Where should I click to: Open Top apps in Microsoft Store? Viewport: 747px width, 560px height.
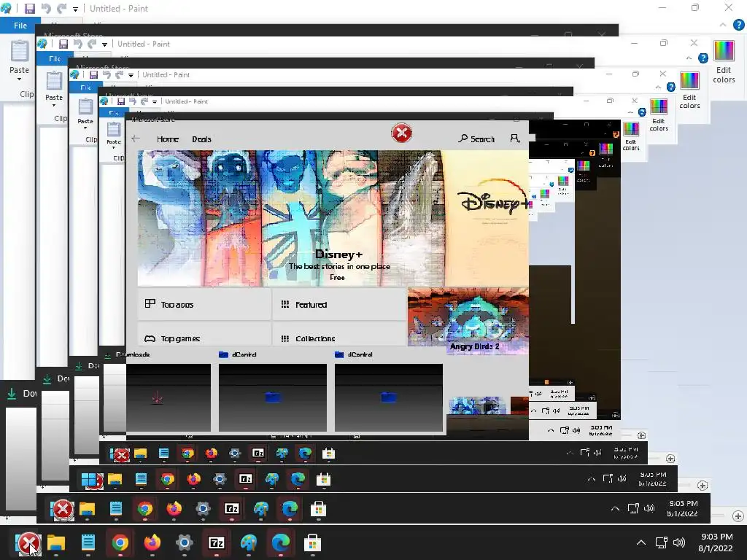(204, 304)
